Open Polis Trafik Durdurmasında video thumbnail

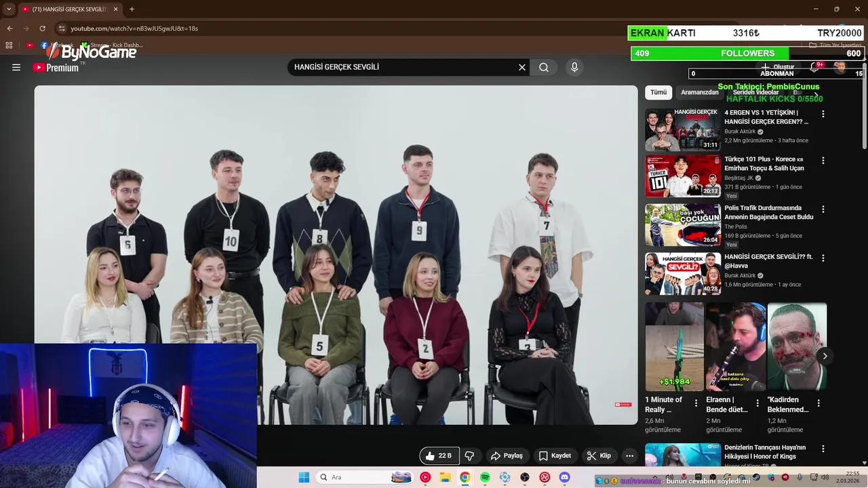[683, 225]
